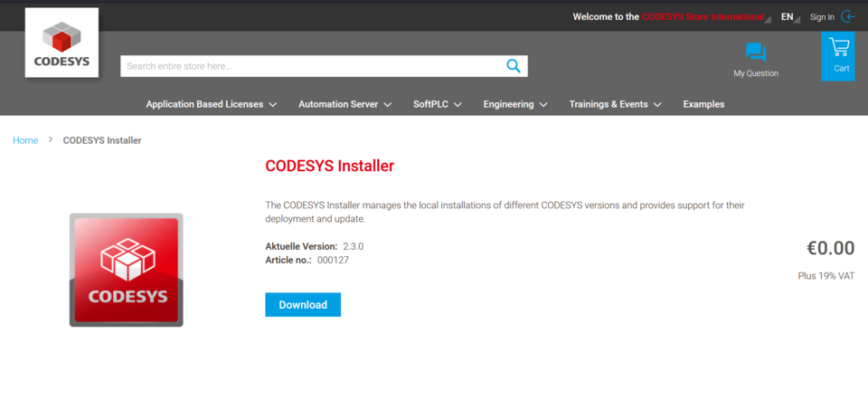Screen dimensions: 868x401
Task: Click the CODESYS logo in header
Action: pyautogui.click(x=62, y=43)
